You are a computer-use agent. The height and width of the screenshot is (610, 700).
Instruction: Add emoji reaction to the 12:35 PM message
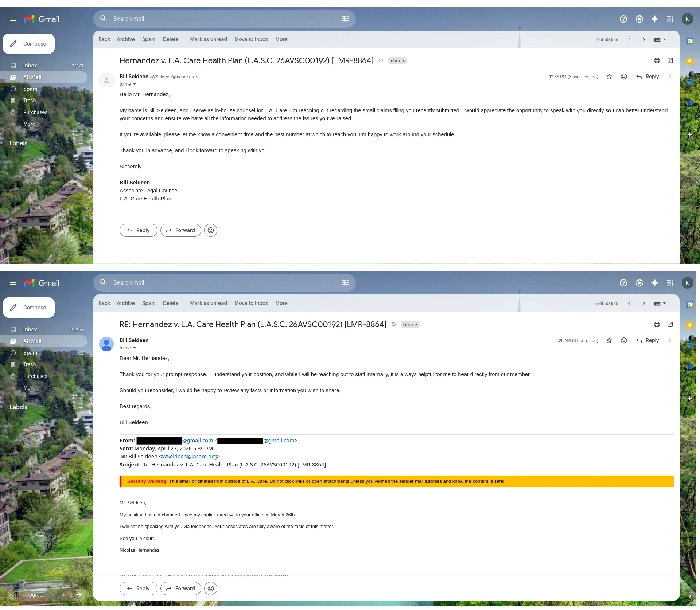(x=624, y=77)
